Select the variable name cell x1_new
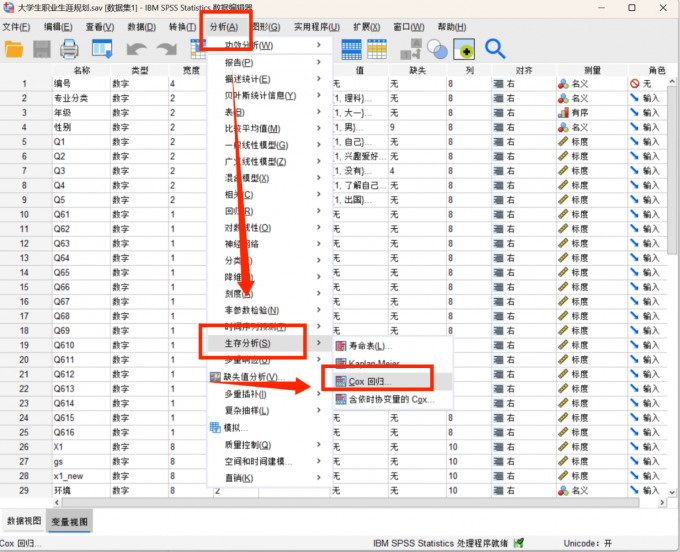The width and height of the screenshot is (680, 552). point(82,476)
